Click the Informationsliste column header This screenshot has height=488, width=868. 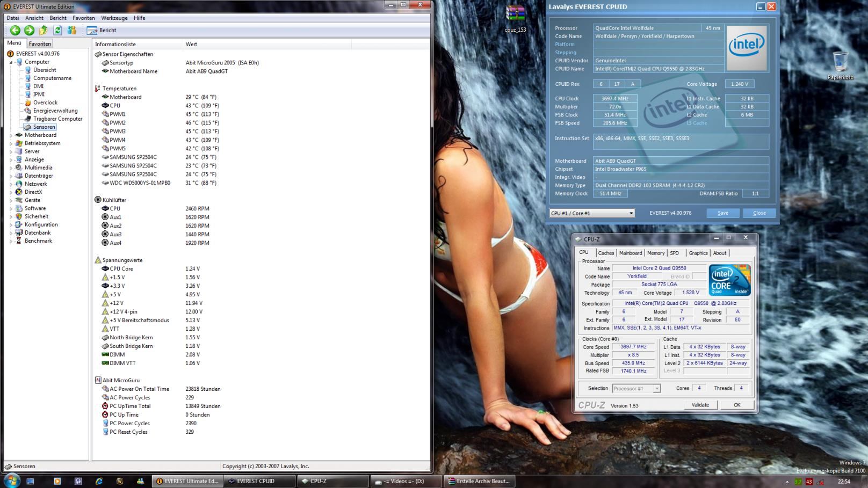138,44
